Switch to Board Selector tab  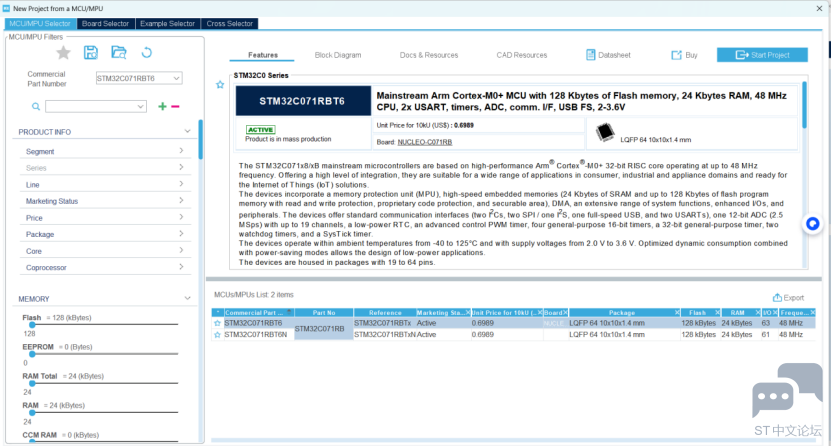click(105, 24)
